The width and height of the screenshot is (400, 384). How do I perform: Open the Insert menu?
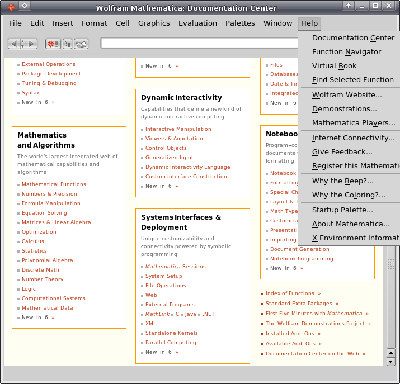[x=63, y=23]
